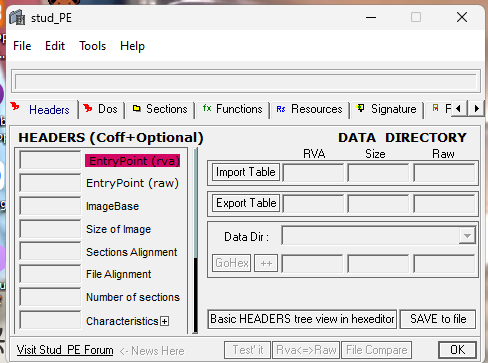Click the file path field below menu bar
The image size is (488, 363).
point(246,81)
